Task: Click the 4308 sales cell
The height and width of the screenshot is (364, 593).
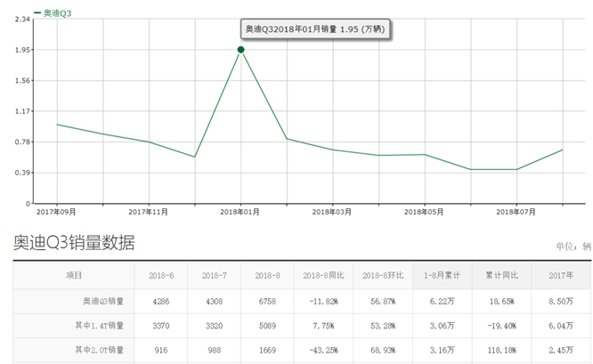Action: (215, 302)
